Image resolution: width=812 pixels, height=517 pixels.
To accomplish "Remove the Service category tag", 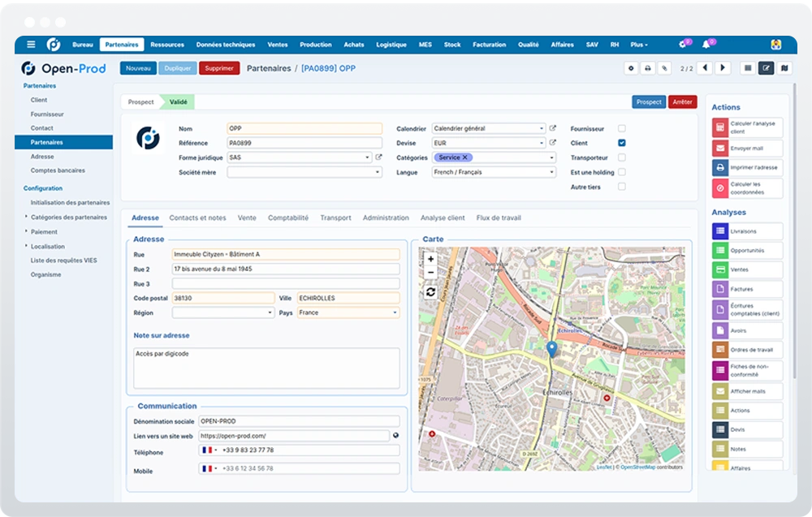I will [464, 157].
